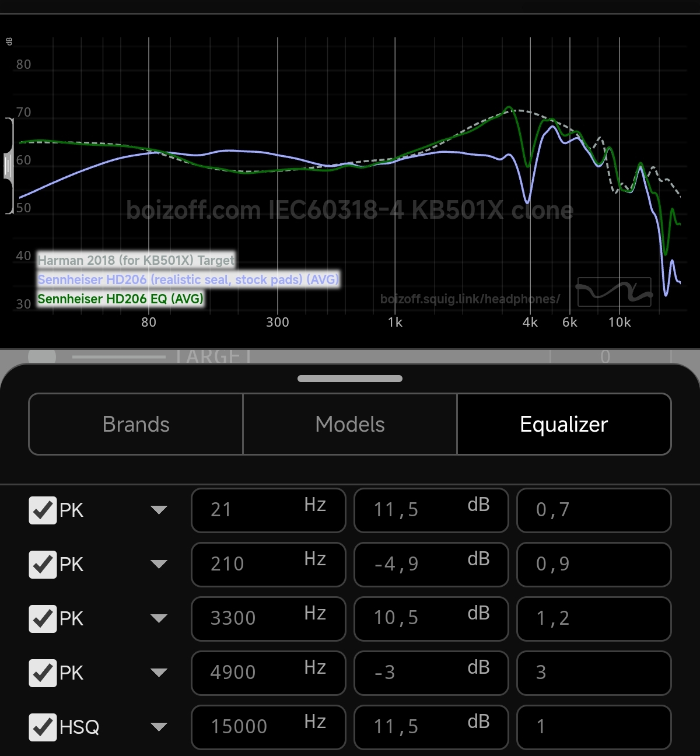Tap the bottom sheet drag handle

(350, 379)
